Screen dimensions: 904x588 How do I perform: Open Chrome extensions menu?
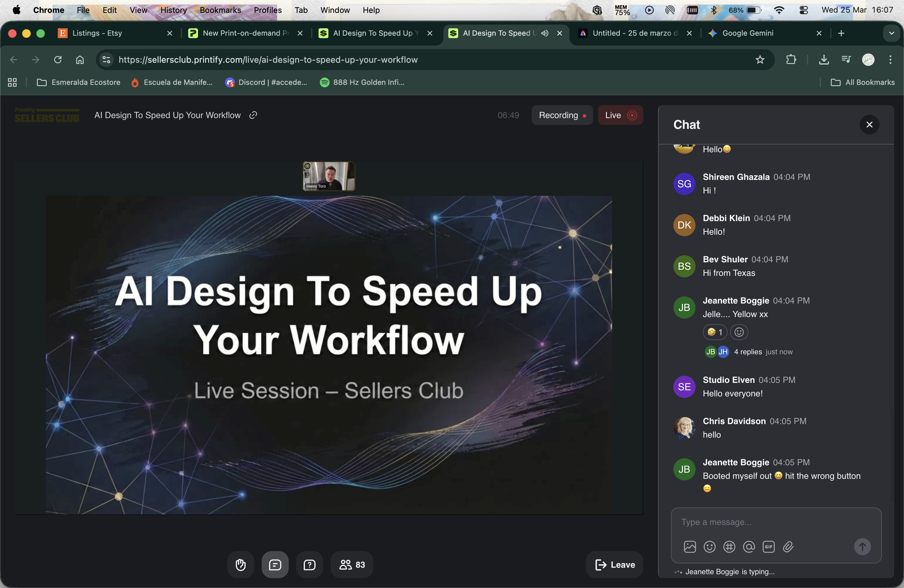pos(791,60)
